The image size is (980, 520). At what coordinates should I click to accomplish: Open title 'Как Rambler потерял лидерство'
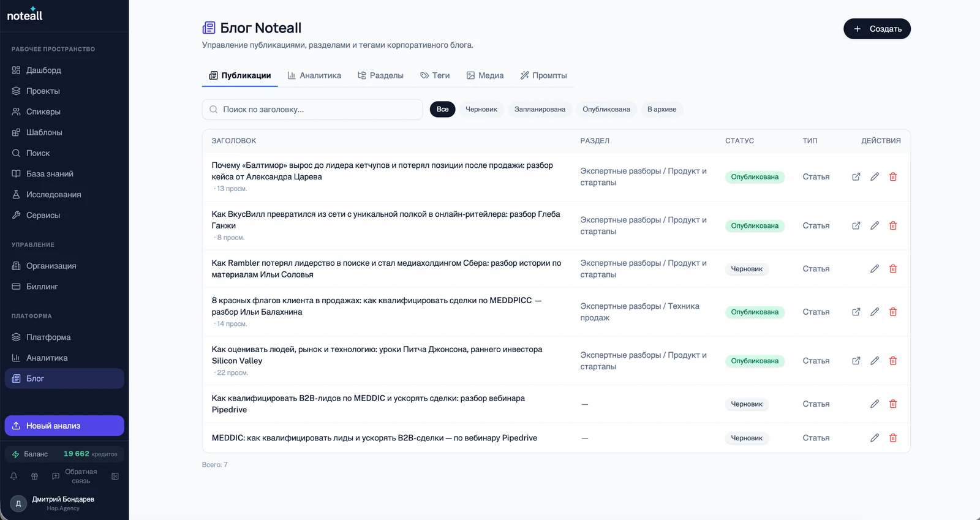point(386,269)
